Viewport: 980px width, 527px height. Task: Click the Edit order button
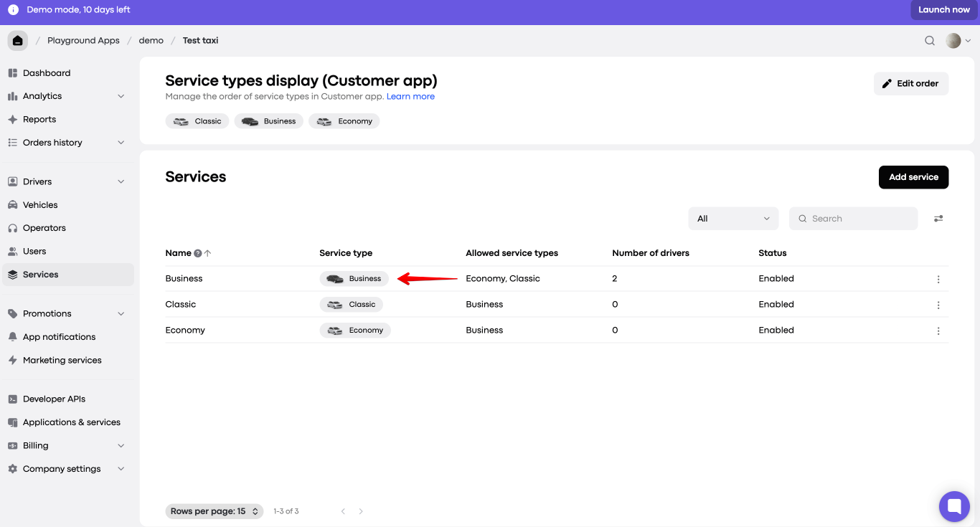(911, 83)
